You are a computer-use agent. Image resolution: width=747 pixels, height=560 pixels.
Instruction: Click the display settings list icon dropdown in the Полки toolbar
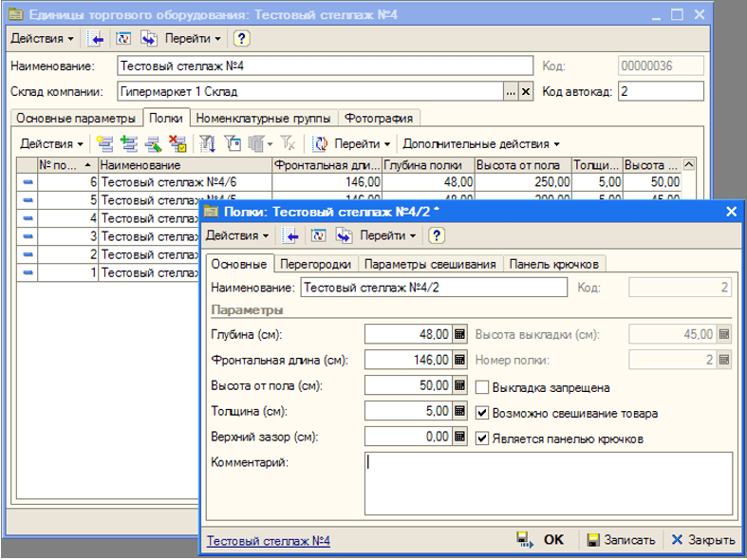coord(259,144)
